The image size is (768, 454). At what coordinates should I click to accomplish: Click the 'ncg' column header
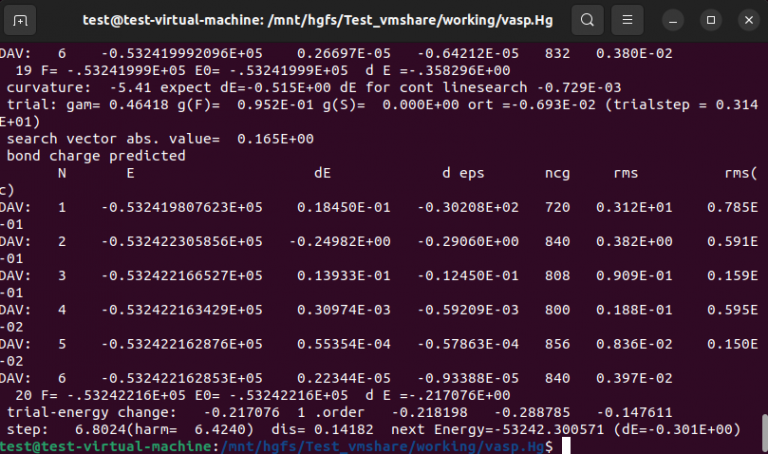click(557, 173)
